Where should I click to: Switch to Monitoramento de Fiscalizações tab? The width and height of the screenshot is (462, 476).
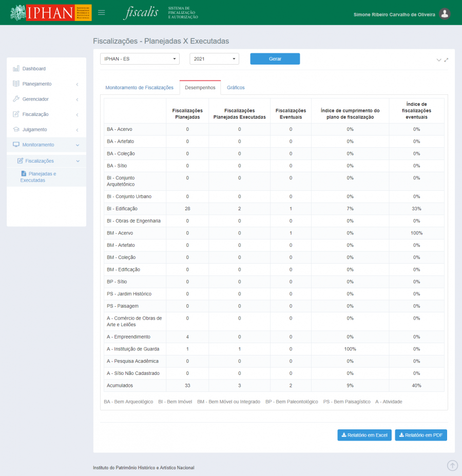pos(139,88)
